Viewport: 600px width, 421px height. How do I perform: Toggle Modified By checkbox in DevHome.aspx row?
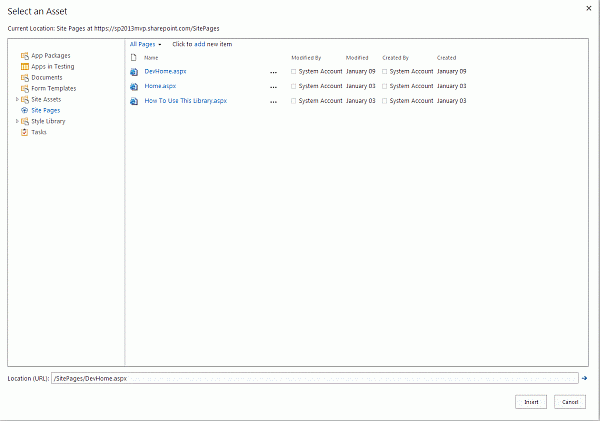tap(293, 72)
